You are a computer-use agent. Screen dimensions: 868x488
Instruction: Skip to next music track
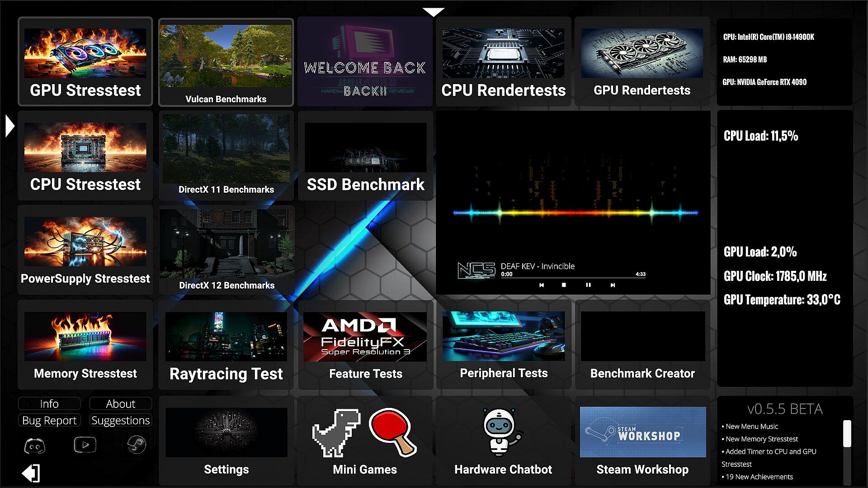(613, 285)
